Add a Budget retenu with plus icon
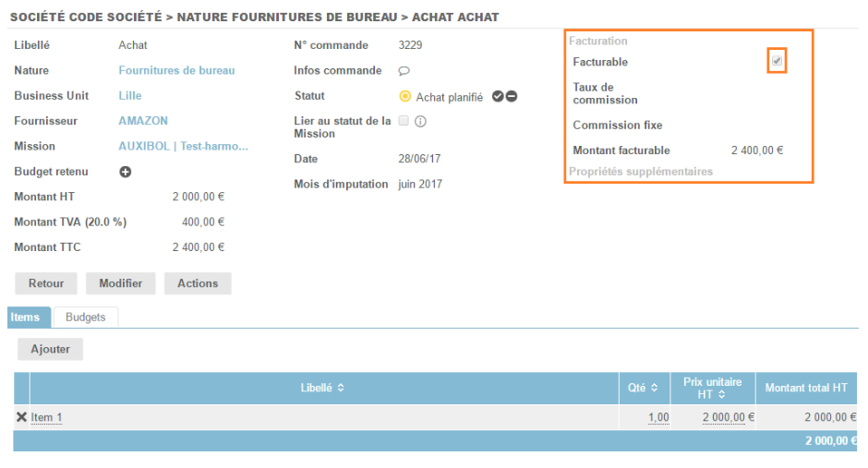The image size is (868, 468). coord(126,172)
